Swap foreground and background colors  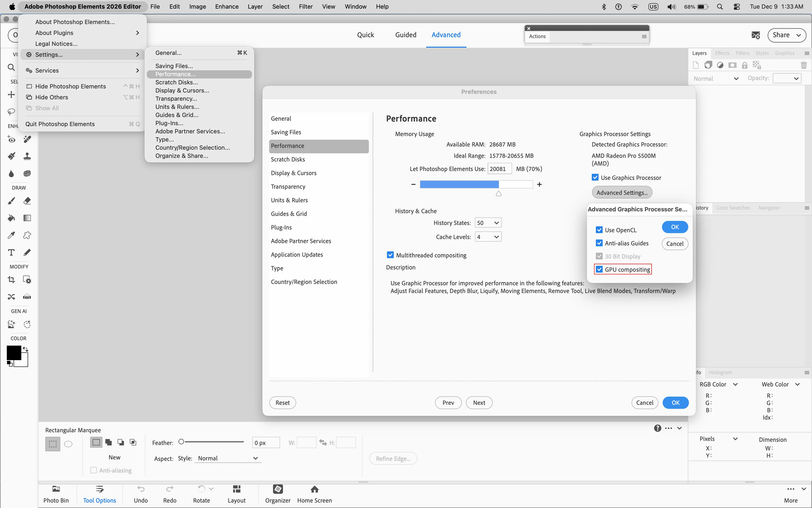(x=26, y=349)
